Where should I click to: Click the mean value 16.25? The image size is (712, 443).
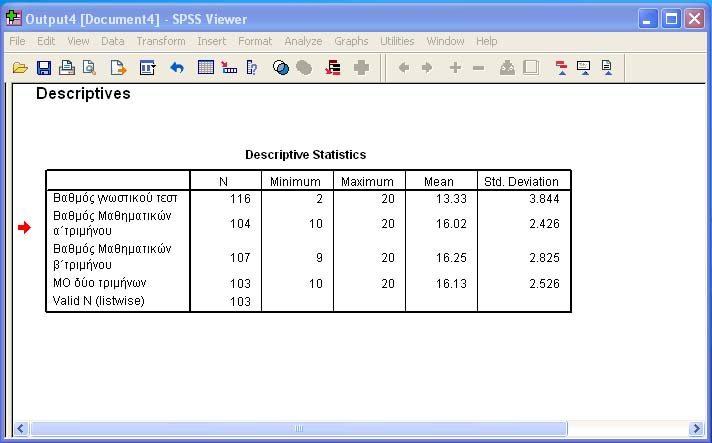click(451, 257)
